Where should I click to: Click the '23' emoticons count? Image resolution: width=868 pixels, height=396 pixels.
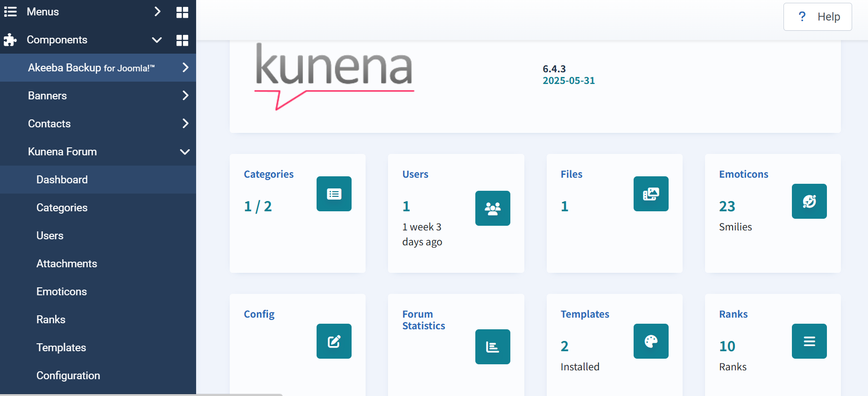coord(727,206)
